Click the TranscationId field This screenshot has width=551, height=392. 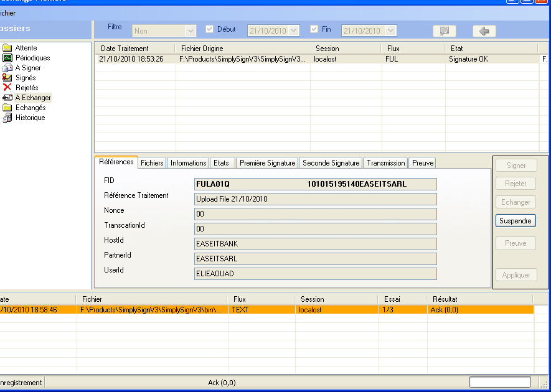316,229
